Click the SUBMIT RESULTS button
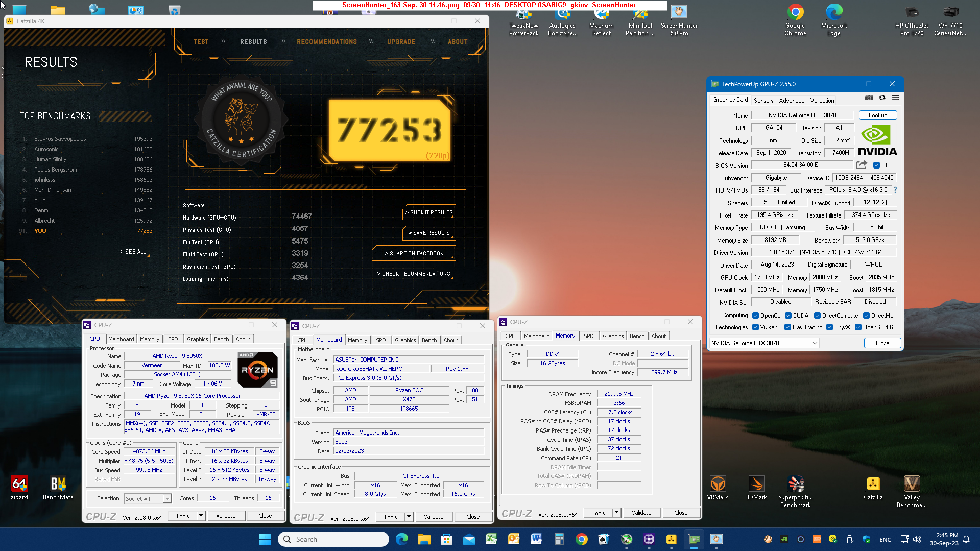 [429, 212]
